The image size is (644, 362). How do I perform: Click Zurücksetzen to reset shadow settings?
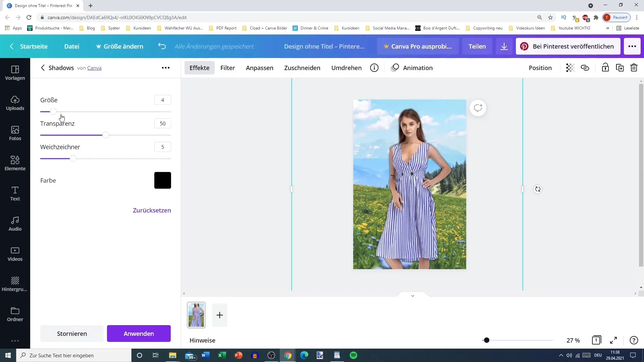[152, 210]
